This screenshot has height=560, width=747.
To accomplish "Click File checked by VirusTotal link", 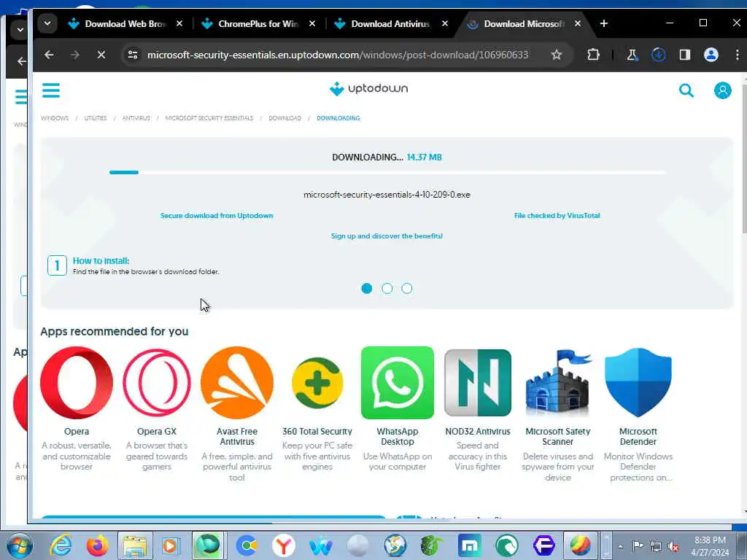I will (x=557, y=215).
